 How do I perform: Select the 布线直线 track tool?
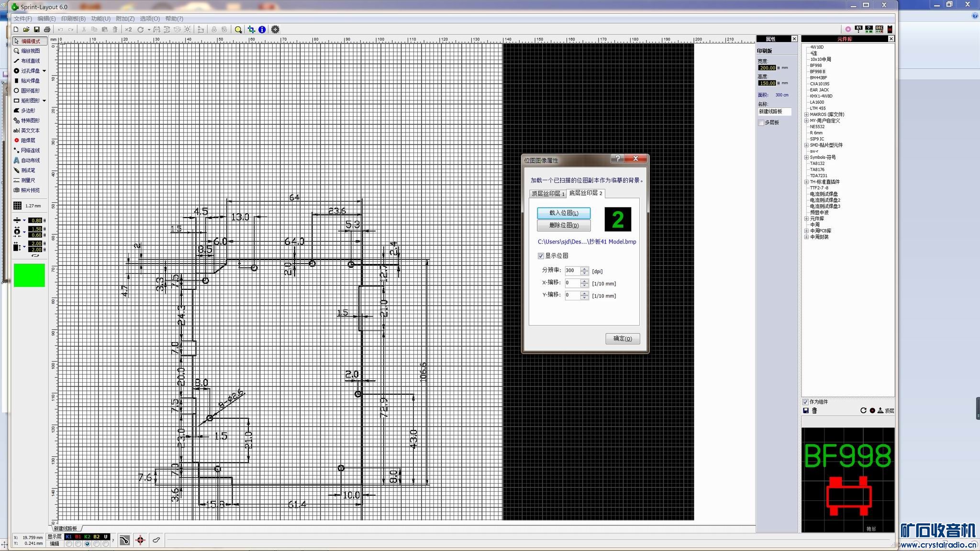[x=30, y=61]
